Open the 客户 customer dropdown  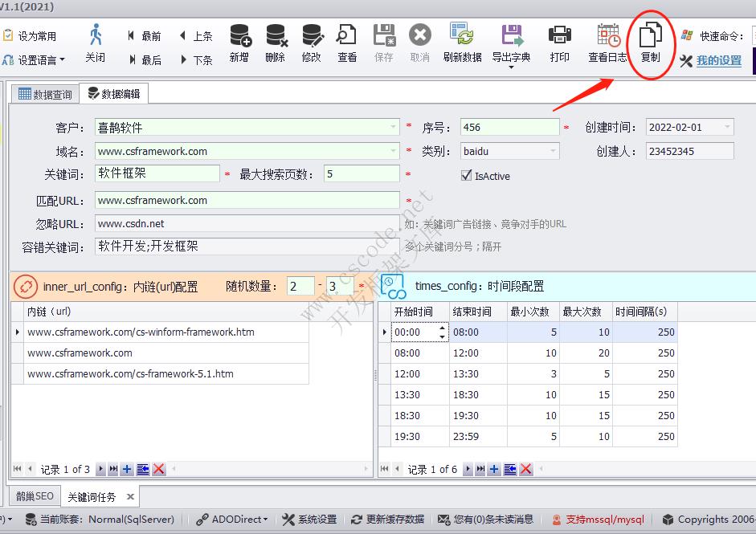pyautogui.click(x=393, y=126)
